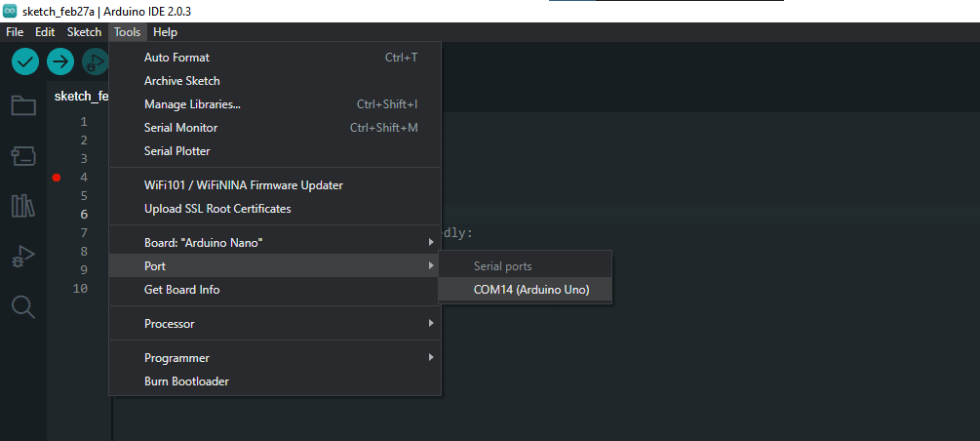The image size is (980, 441).
Task: Remove the red breakpoint on line 4
Action: [57, 178]
